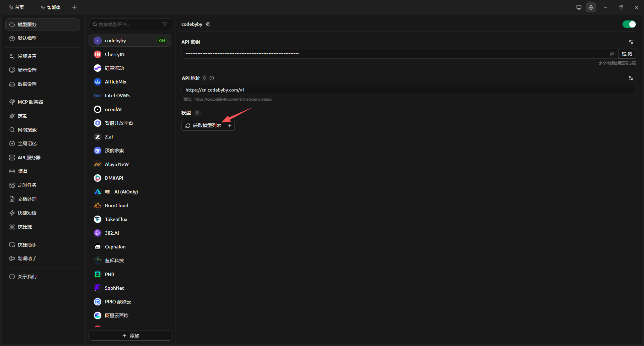Image resolution: width=644 pixels, height=346 pixels.
Task: Select the PPIO 派欧云 provider
Action: click(x=130, y=302)
